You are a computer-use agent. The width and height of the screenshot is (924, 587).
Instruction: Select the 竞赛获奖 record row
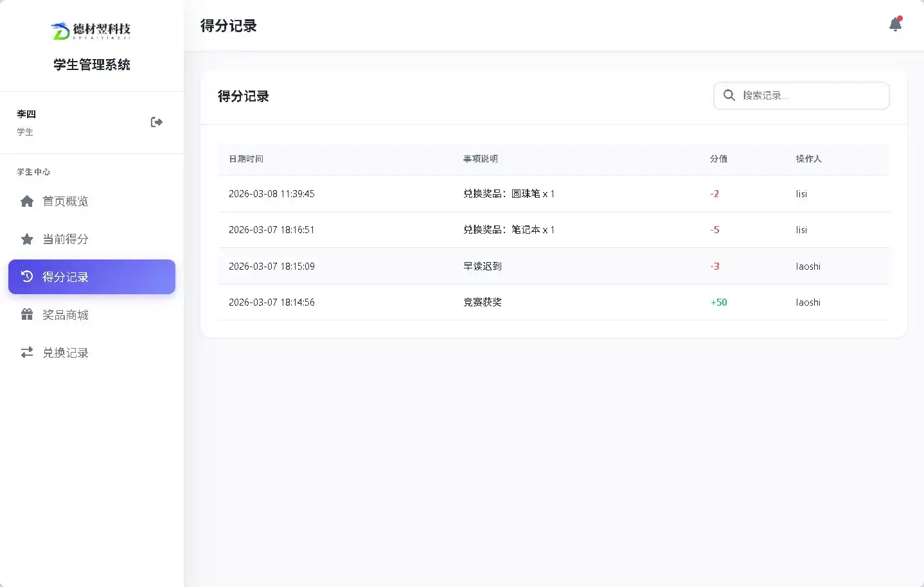[x=482, y=302]
